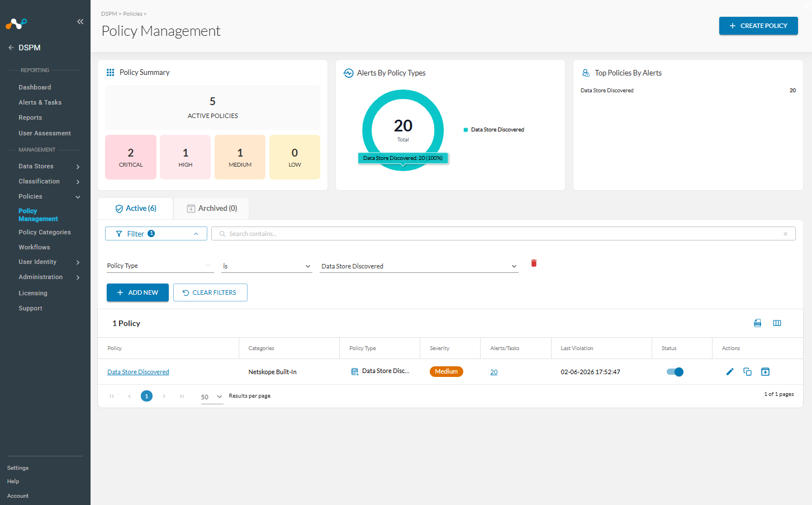Open Settings at the sidebar bottom
Viewport: 812px width, 505px height.
18,468
